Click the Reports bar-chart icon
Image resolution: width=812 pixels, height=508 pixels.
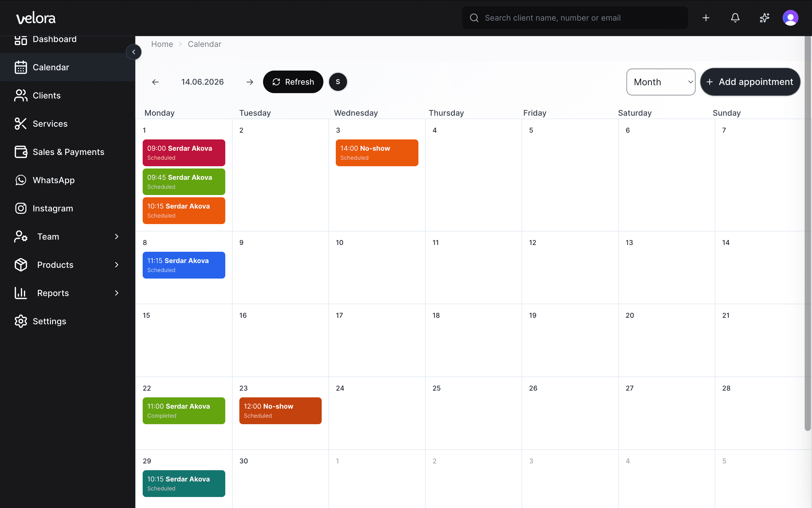[x=21, y=293]
